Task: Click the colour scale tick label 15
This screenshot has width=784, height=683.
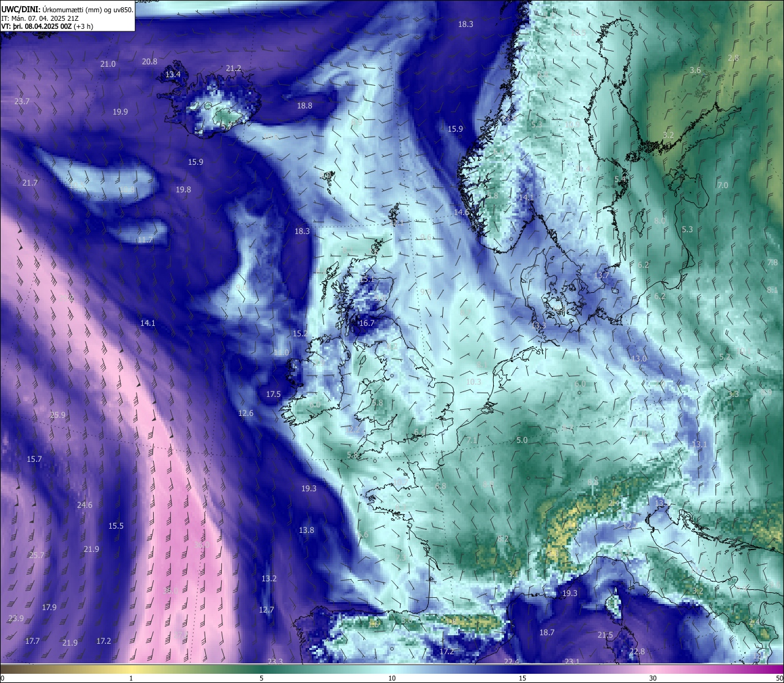Action: 522,678
